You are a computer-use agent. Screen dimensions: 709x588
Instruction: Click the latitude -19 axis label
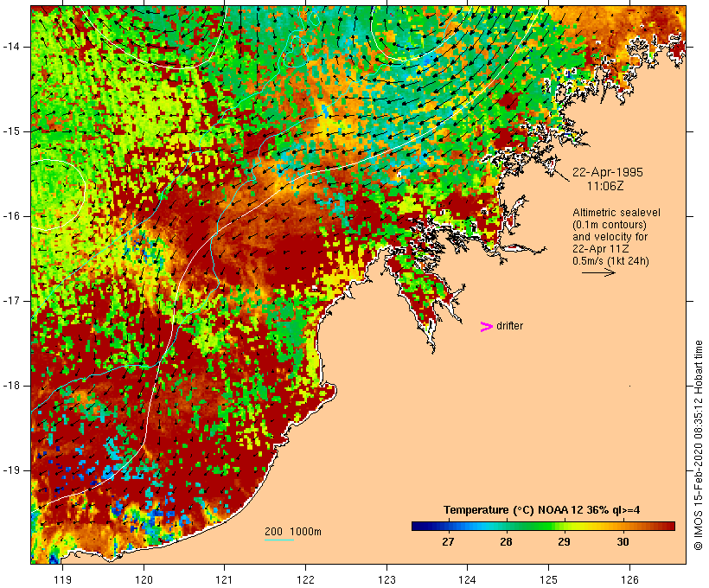click(x=16, y=470)
